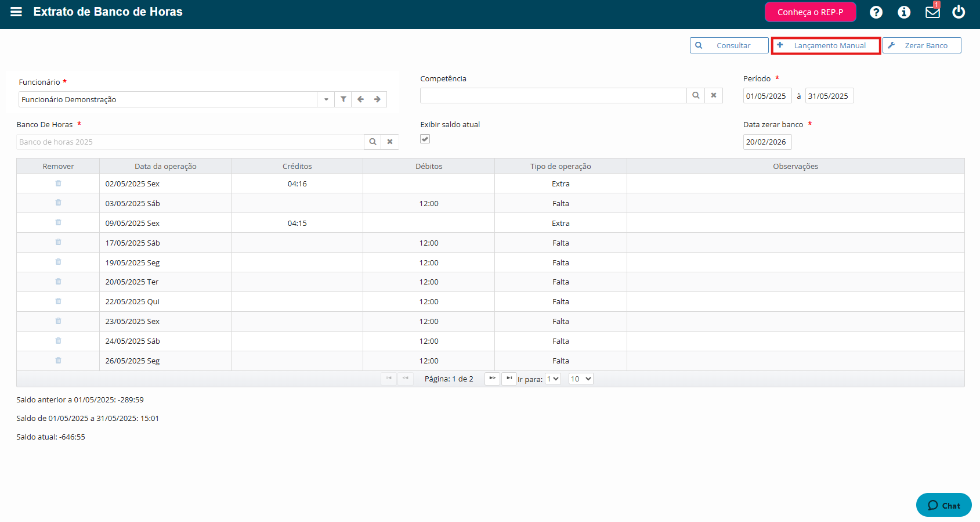The height and width of the screenshot is (522, 980).
Task: Click the Funcionário Demonstração field
Action: 168,99
